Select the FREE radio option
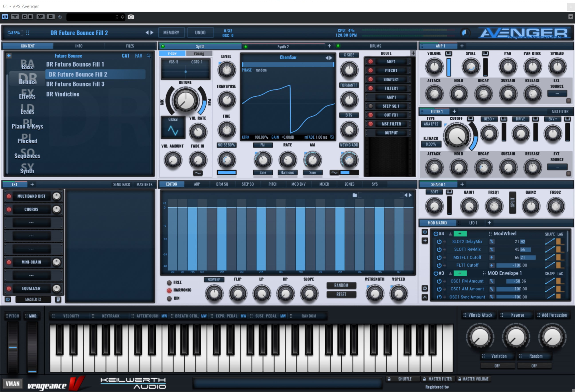The image size is (575, 392). pyautogui.click(x=169, y=282)
